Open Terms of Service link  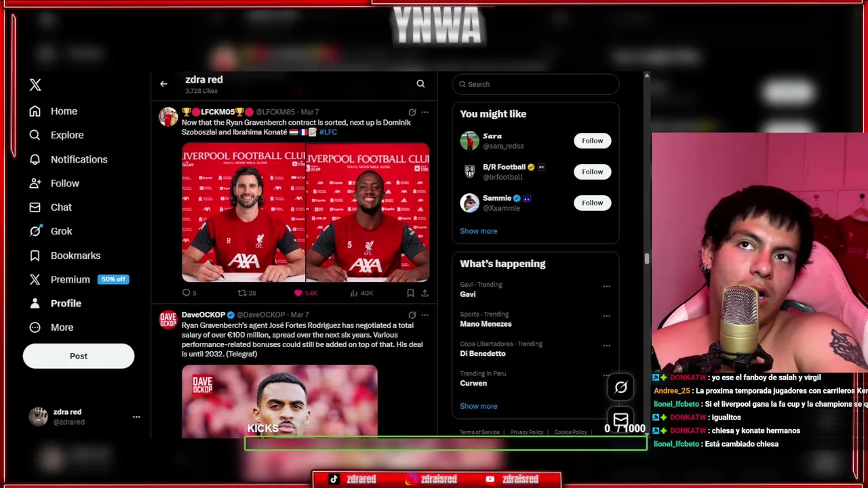[x=479, y=432]
